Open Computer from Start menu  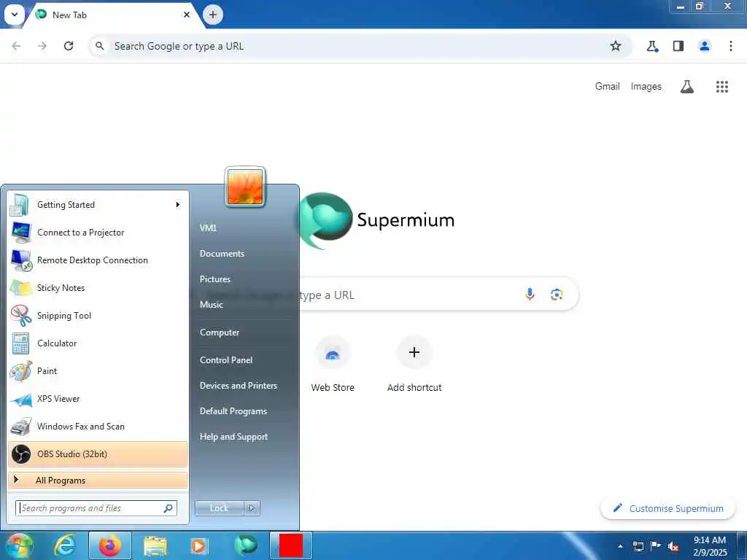click(x=219, y=332)
